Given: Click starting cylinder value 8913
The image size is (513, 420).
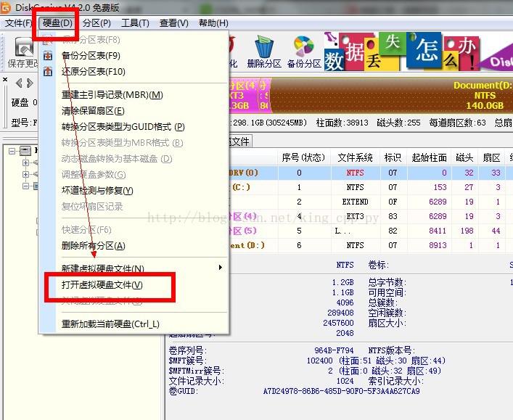Looking at the screenshot, I should [x=438, y=245].
